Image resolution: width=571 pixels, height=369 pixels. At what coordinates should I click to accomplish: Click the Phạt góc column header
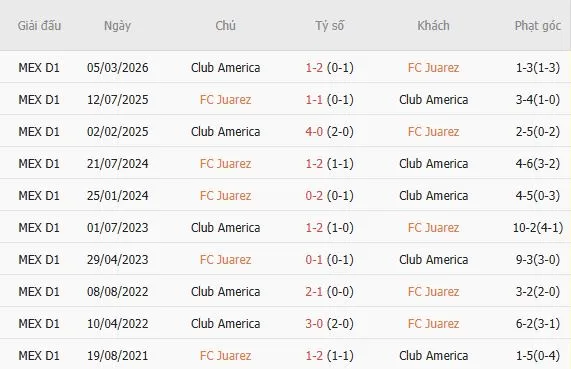(537, 26)
